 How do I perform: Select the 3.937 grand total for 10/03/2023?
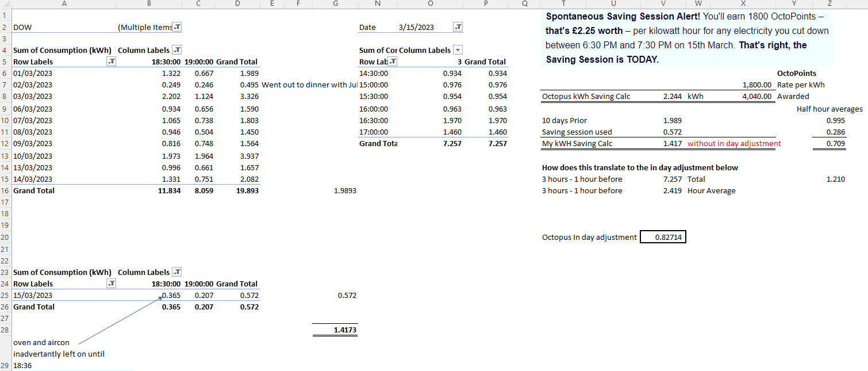pyautogui.click(x=249, y=156)
